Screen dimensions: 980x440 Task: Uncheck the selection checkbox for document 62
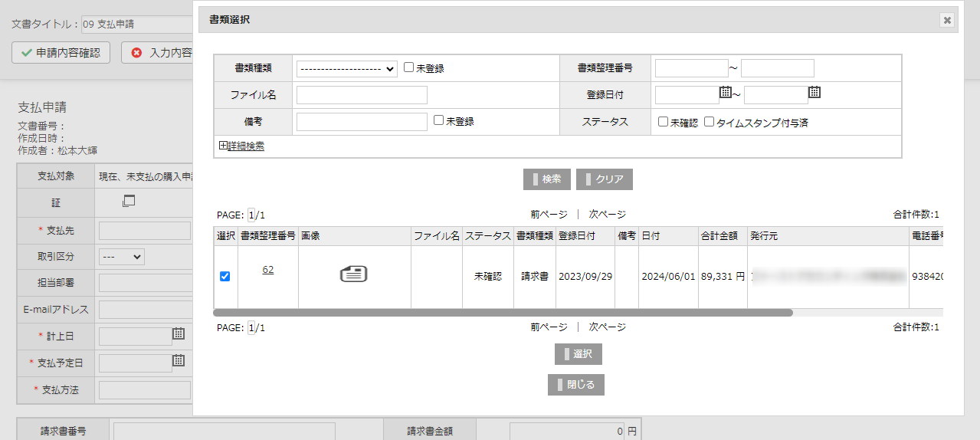[x=225, y=277]
